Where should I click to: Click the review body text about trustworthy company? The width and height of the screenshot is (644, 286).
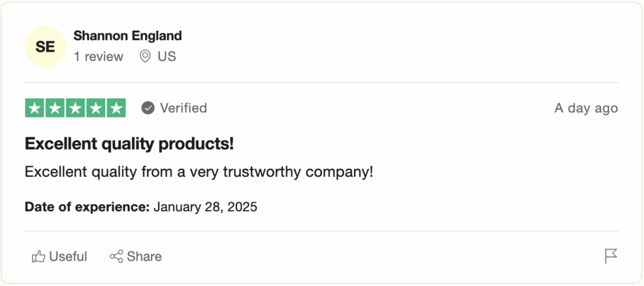point(199,171)
